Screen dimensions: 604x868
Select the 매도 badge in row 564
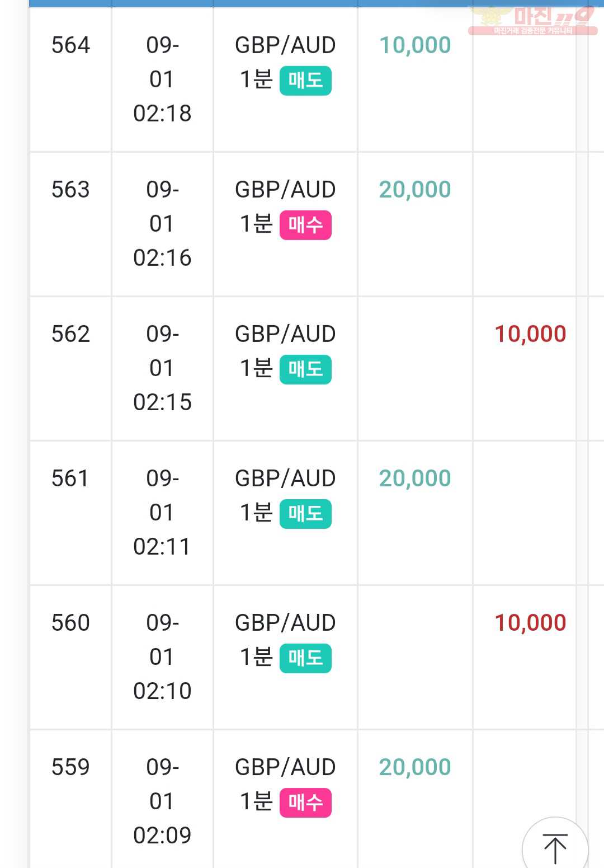coord(305,81)
